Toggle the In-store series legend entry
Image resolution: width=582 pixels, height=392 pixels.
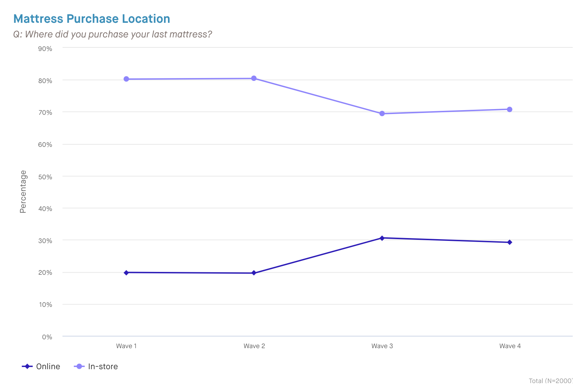(96, 366)
